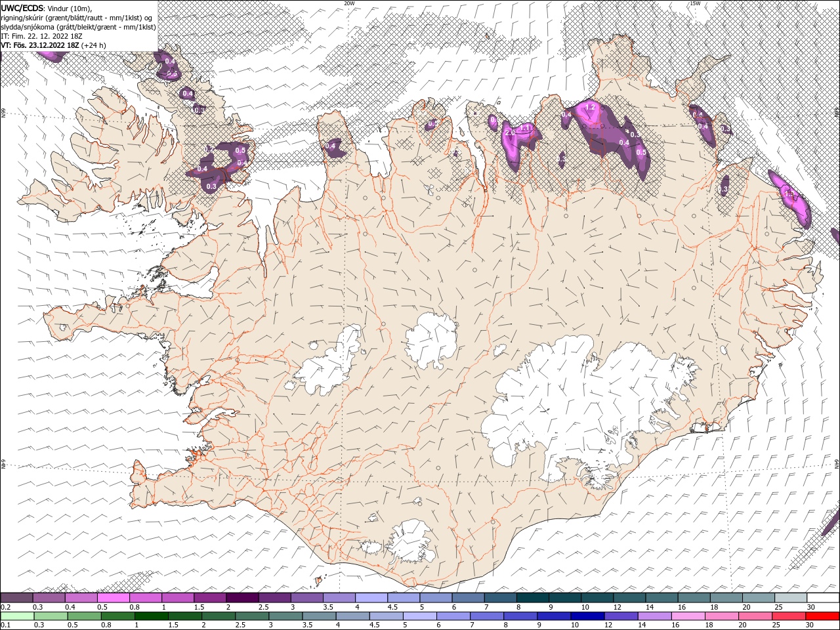Click the 'rigning/skúrir' legend description line
Viewport: 840px width, 630px height.
[x=77, y=17]
